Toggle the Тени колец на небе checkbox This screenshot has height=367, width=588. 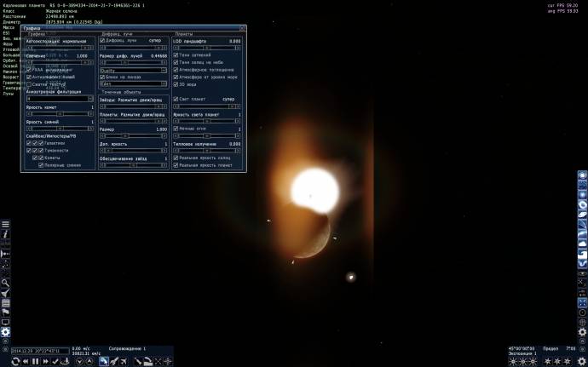tap(176, 62)
